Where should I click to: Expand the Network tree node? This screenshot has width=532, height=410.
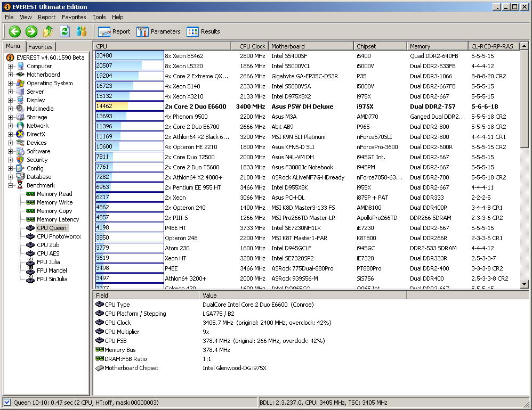10,126
